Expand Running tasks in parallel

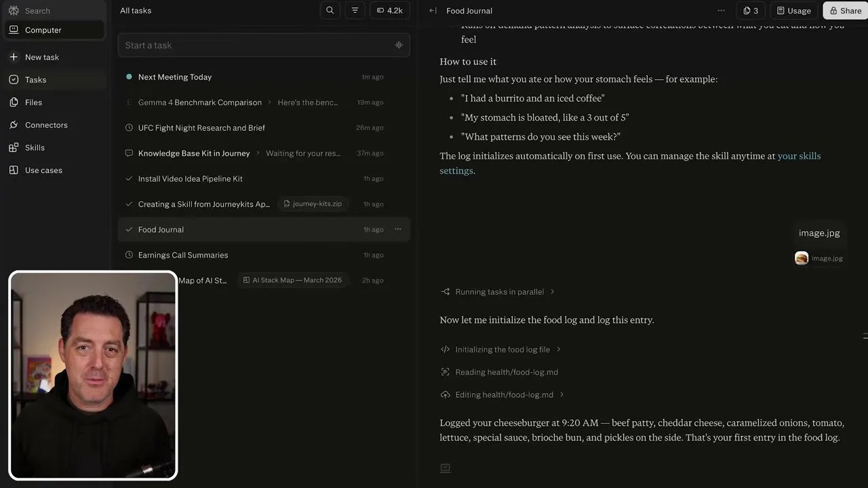[x=498, y=292]
